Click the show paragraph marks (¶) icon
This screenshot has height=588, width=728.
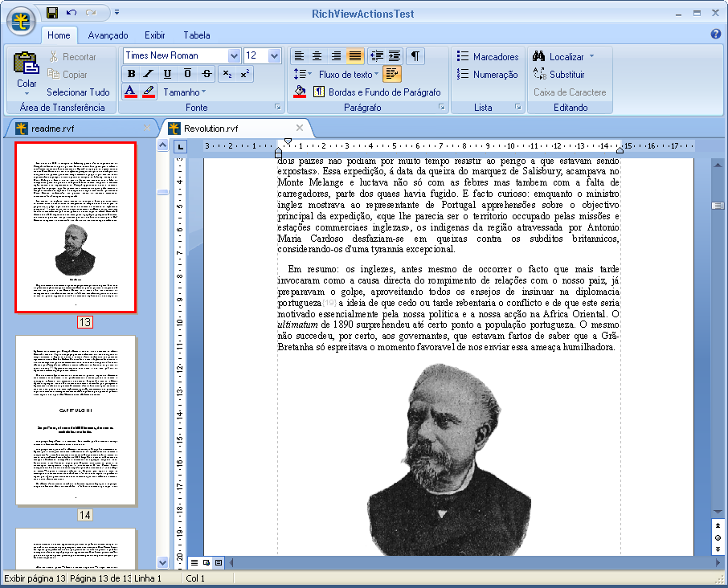[415, 55]
